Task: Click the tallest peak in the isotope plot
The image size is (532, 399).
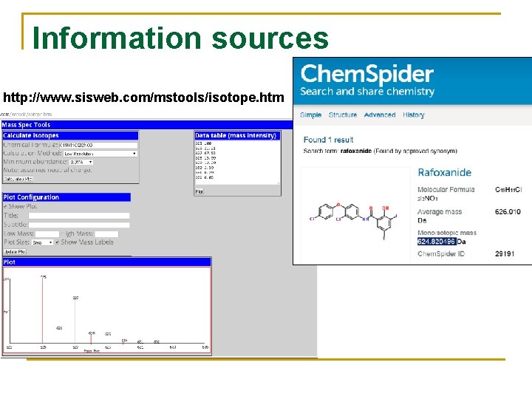Action: pyautogui.click(x=42, y=310)
